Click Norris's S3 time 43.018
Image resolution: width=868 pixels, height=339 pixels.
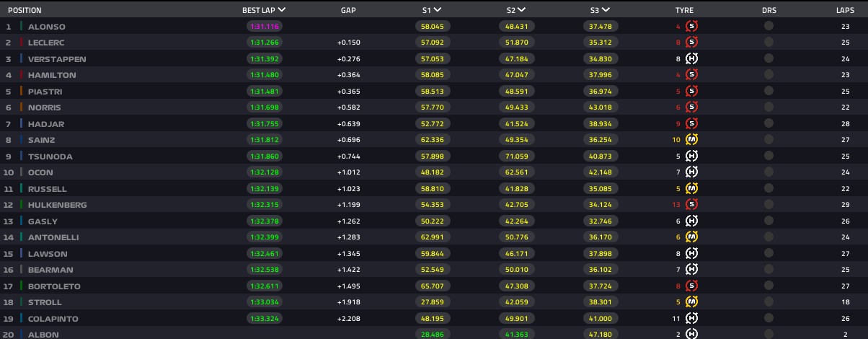(600, 107)
